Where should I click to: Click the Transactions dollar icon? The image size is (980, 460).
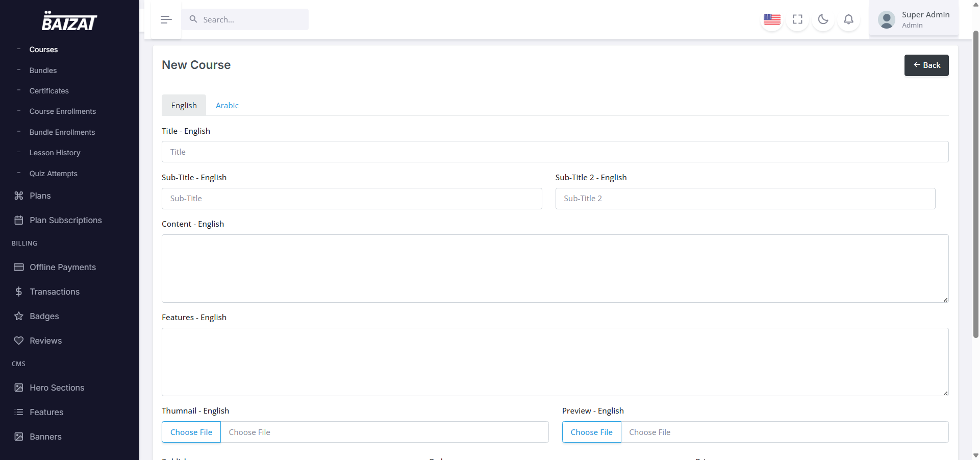[x=19, y=292]
